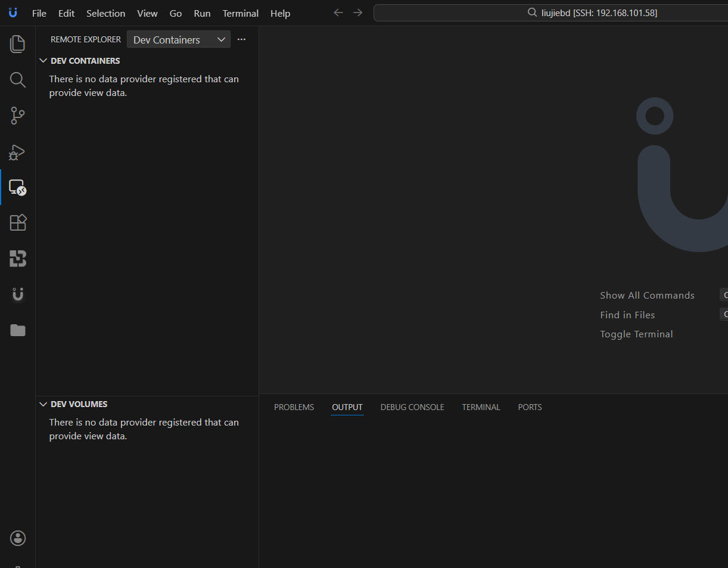Select the Remote Explorer icon
This screenshot has width=728, height=568.
18,188
